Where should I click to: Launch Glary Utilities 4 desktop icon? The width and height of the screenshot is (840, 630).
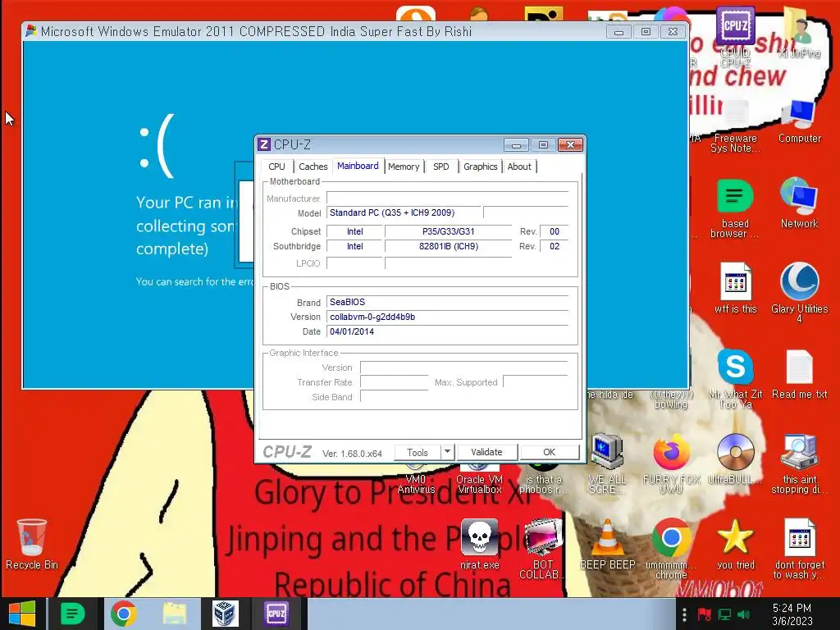point(799,292)
